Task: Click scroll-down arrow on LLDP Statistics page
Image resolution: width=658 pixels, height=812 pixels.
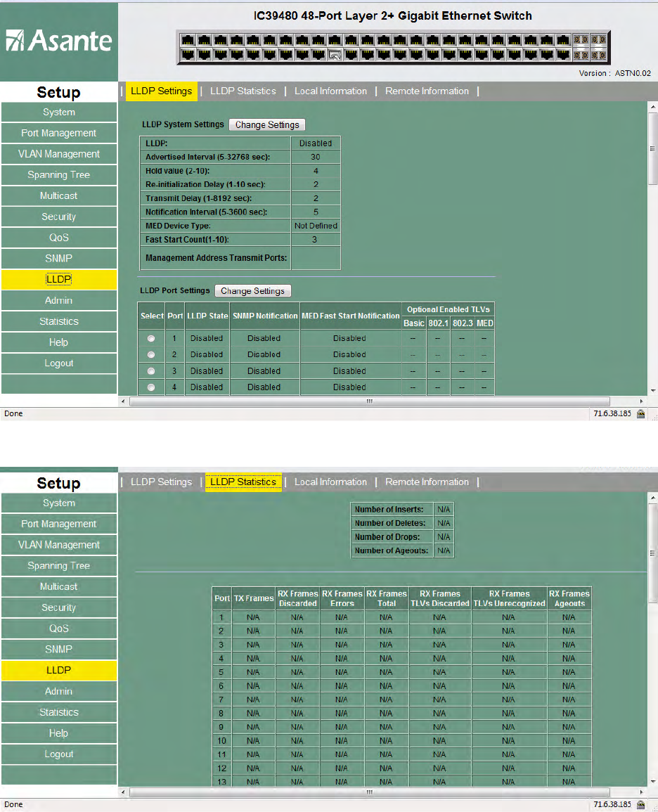Action: 653,782
